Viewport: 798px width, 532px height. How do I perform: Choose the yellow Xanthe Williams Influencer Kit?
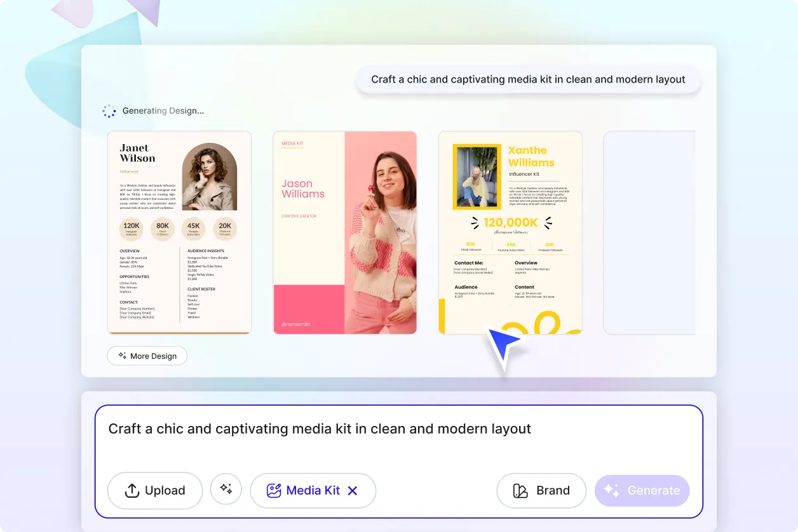[x=510, y=232]
